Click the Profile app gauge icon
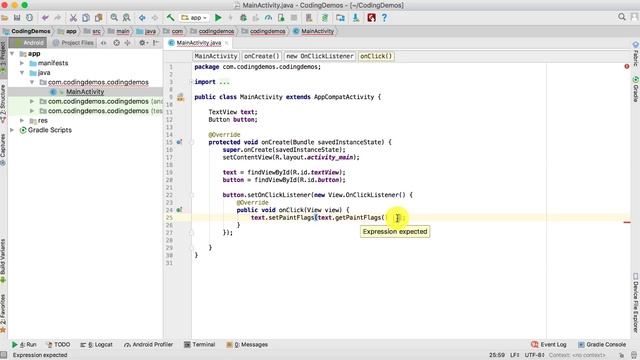640x360 pixels. (x=268, y=18)
